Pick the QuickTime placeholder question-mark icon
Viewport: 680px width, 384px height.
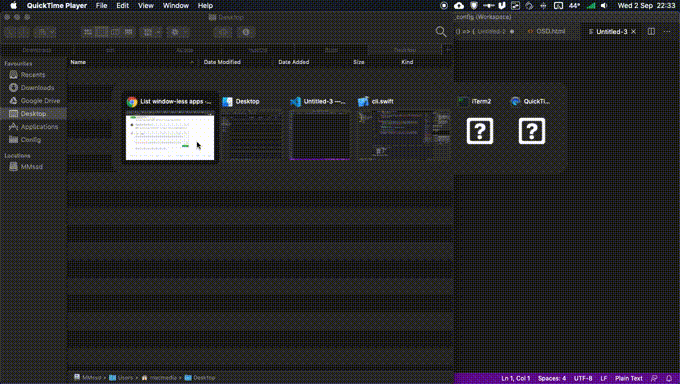pos(532,131)
